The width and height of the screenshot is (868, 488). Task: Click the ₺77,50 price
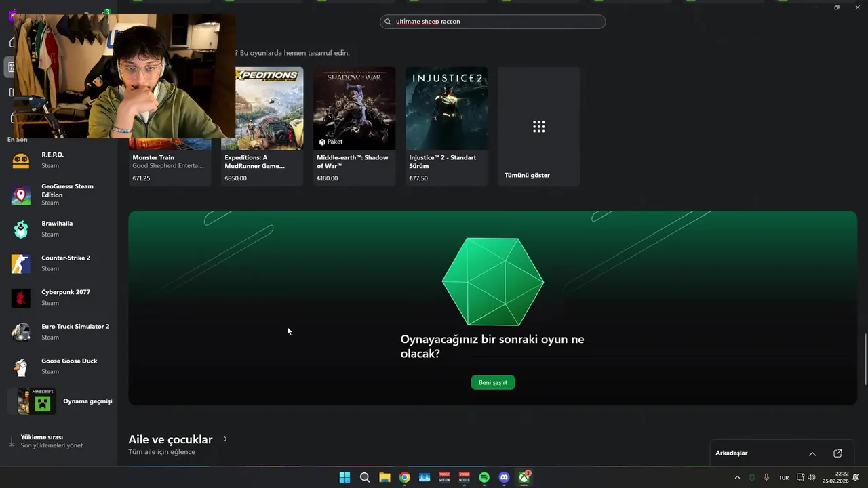click(x=418, y=178)
